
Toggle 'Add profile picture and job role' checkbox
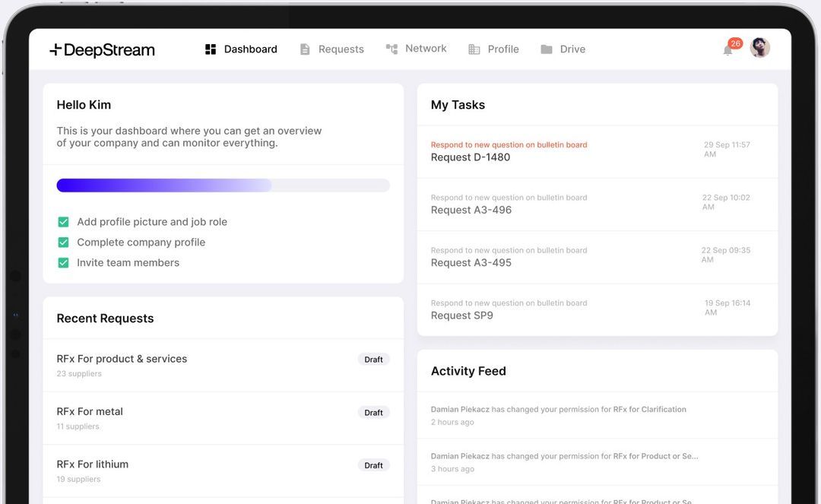coord(64,222)
